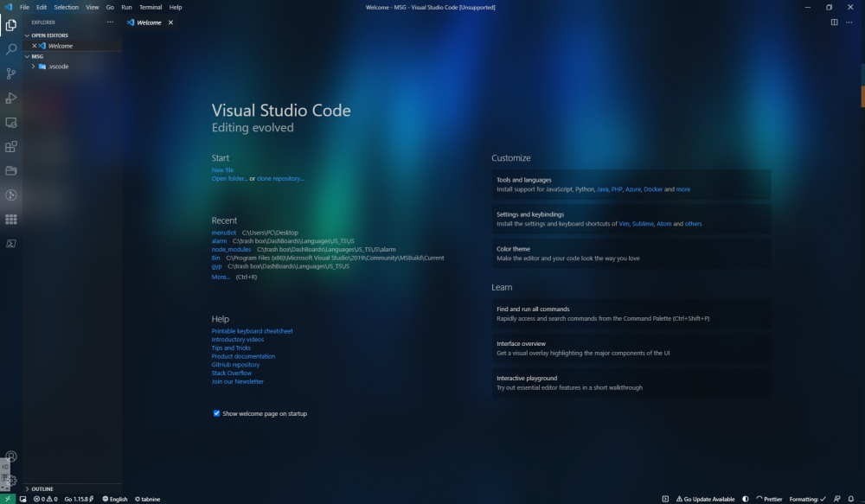
Task: Open the notifications bell
Action: [x=850, y=499]
